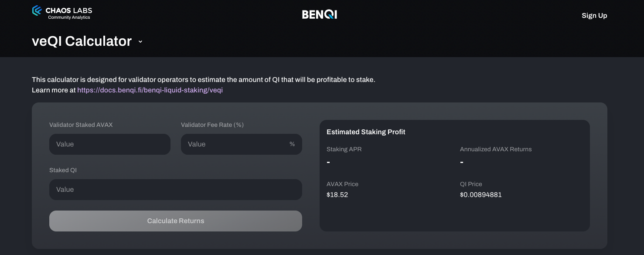Focus the Validator Staked AVAX input
The width and height of the screenshot is (644, 255).
[x=110, y=144]
